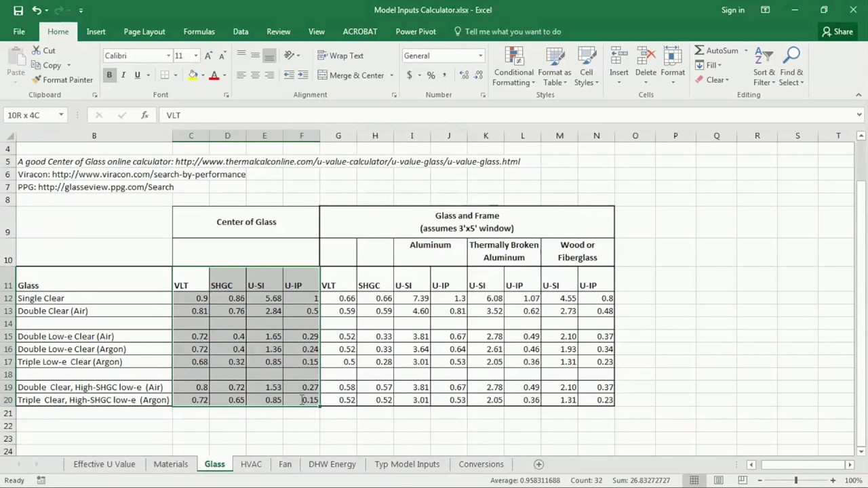Screen dimensions: 868x488
Task: Click Accounting dollar format icon
Action: coord(409,75)
